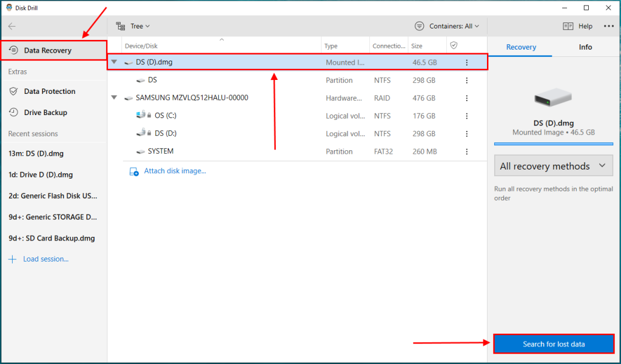Open the kebab menu on DS (D).dmg row
Screen dimensions: 621x364
465,62
